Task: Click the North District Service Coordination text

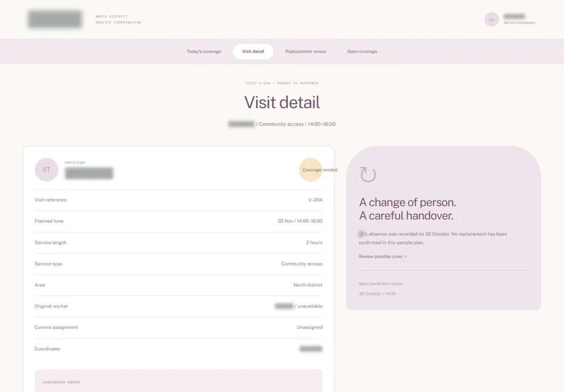Action: point(118,19)
